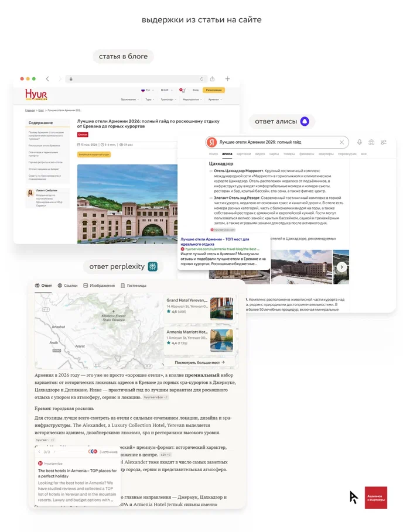Open the shopping cart on Hyur site
This screenshot has height=532, width=403.
coord(183,90)
